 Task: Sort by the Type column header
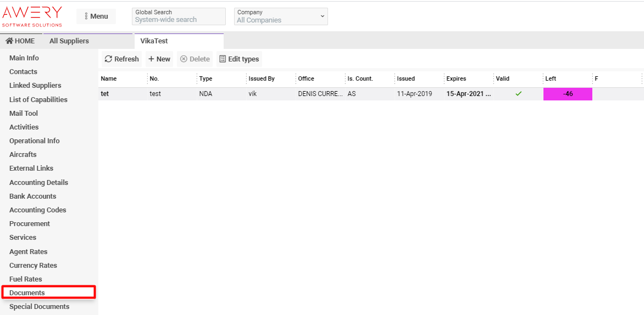click(206, 79)
